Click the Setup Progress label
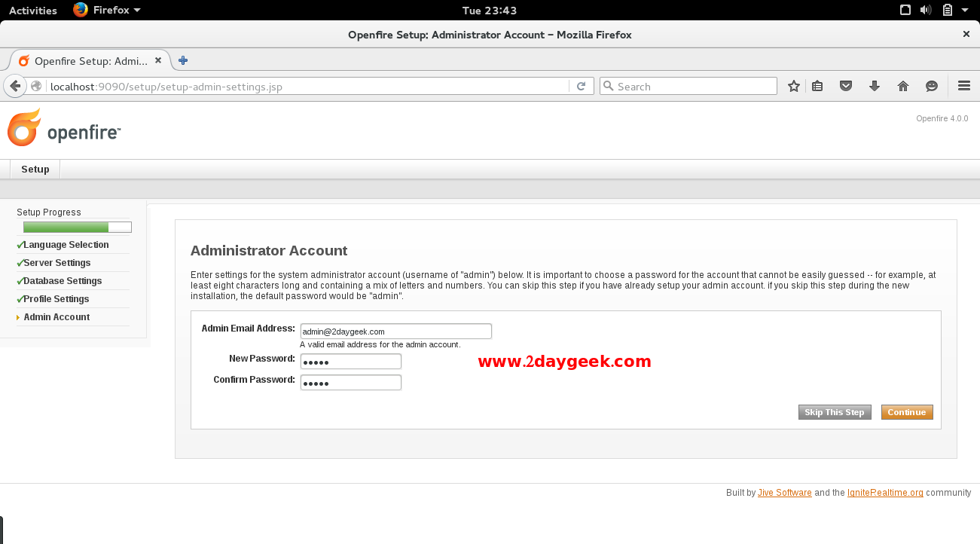The width and height of the screenshot is (980, 544). (x=49, y=212)
